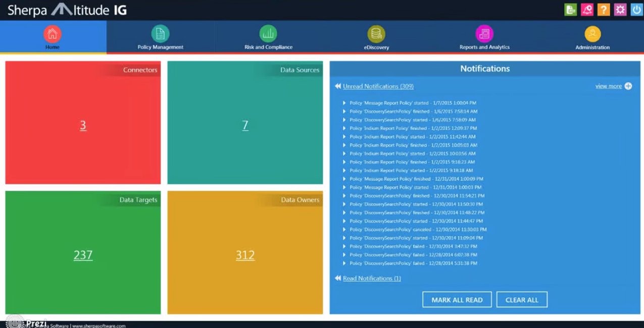Expand the failed notification at 5:31:38 PM

tap(344, 263)
